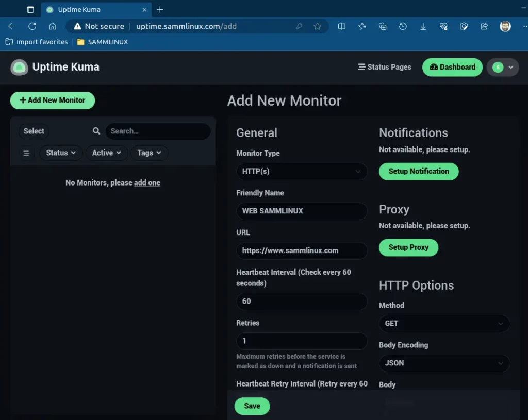
Task: Open Status Pages menu
Action: click(x=385, y=67)
